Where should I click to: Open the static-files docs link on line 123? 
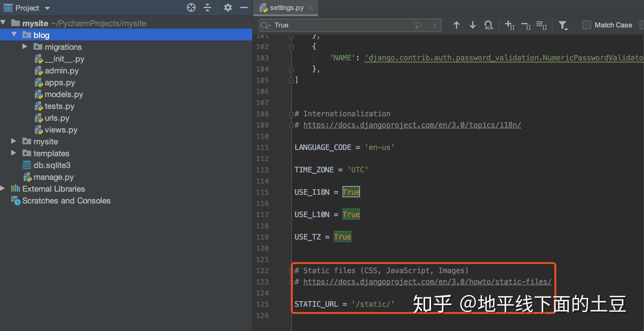(427, 282)
